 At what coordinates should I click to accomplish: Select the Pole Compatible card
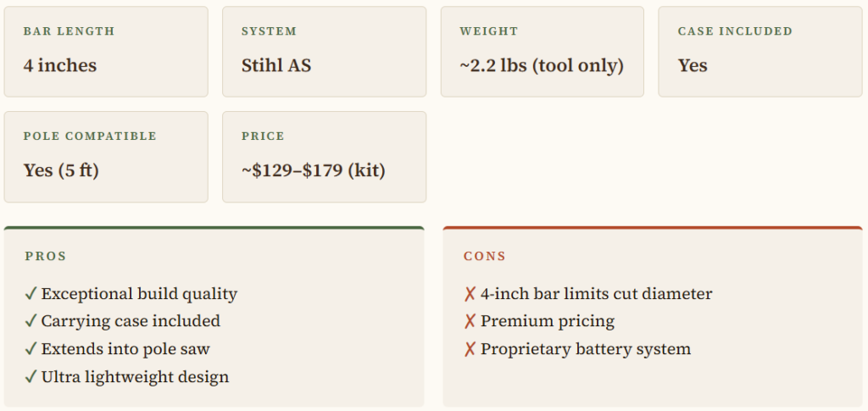(x=106, y=157)
